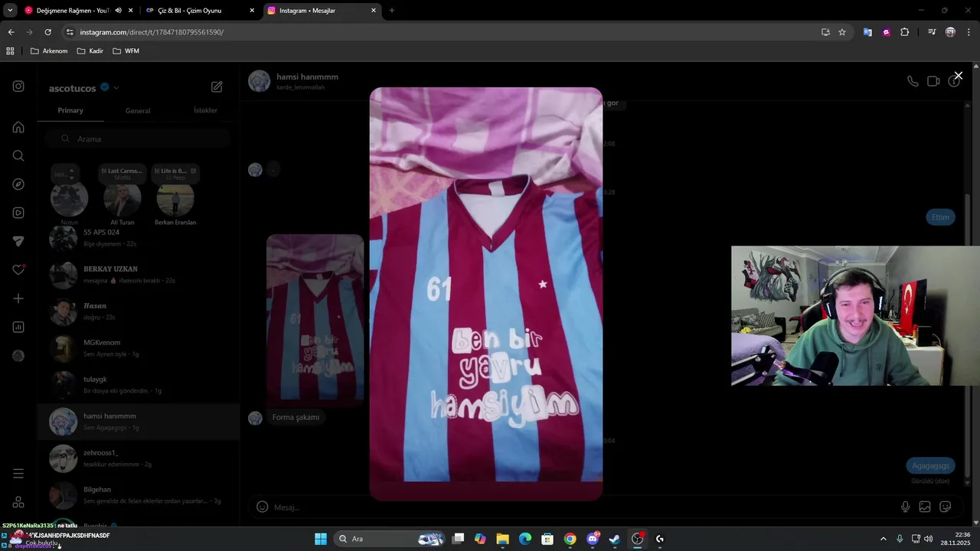Switch to the General messages tab

[138, 111]
